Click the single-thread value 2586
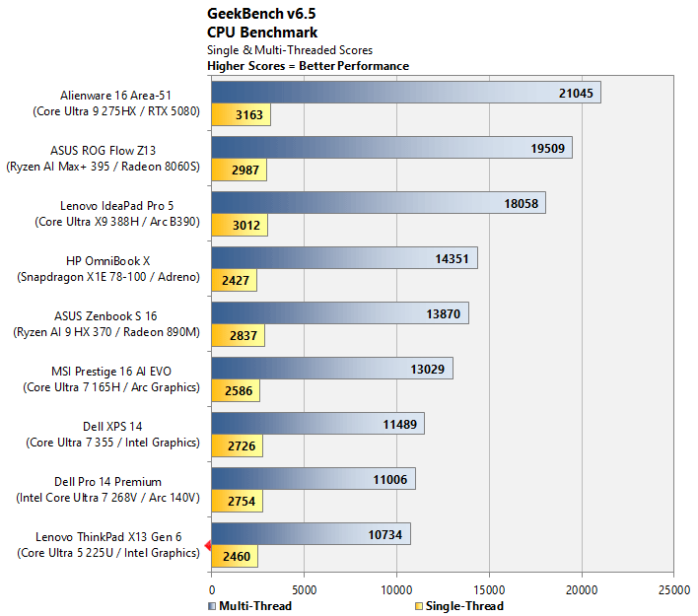Image resolution: width=698 pixels, height=616 pixels. coord(239,390)
